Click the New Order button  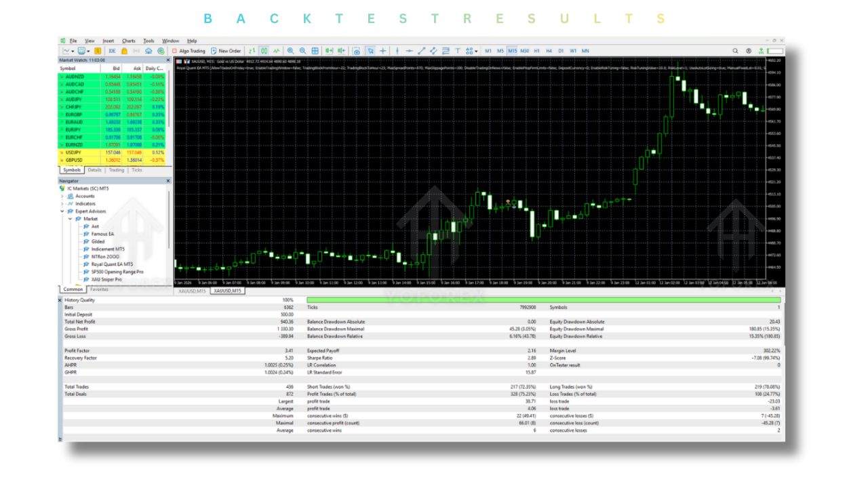(x=226, y=51)
